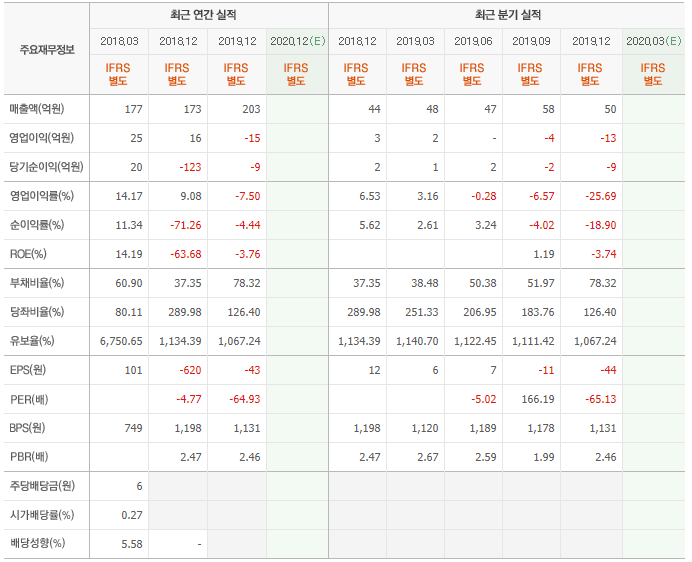692x562 pixels.
Task: Click the 주요재무정보 header cell
Action: 47,49
